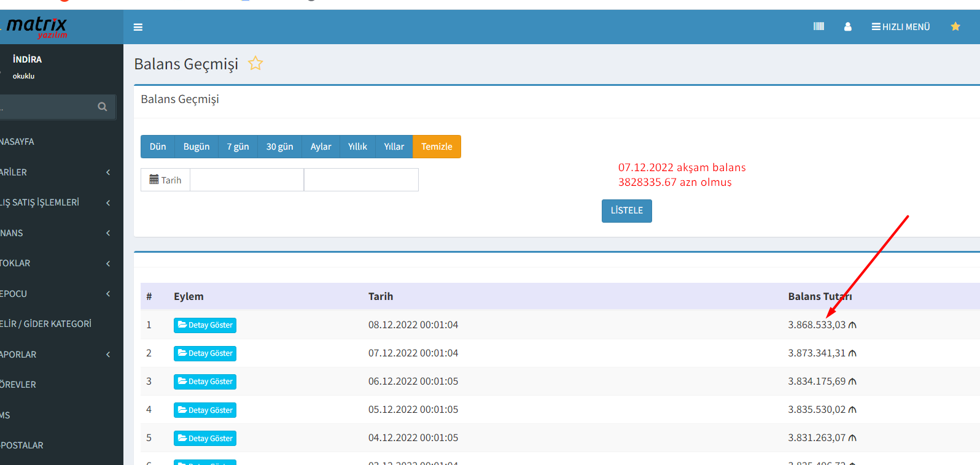Expand the RAPORLAR sidebar section

[55, 355]
